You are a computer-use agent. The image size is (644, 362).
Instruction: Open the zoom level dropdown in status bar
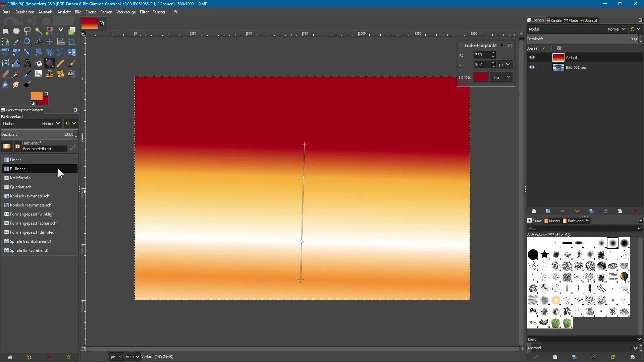[x=137, y=357]
